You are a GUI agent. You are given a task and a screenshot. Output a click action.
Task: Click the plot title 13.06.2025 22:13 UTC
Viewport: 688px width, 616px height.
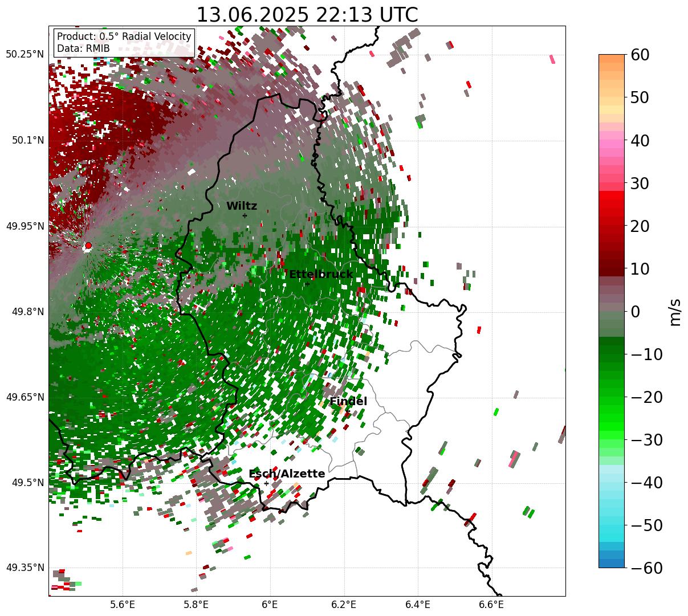[x=307, y=15]
